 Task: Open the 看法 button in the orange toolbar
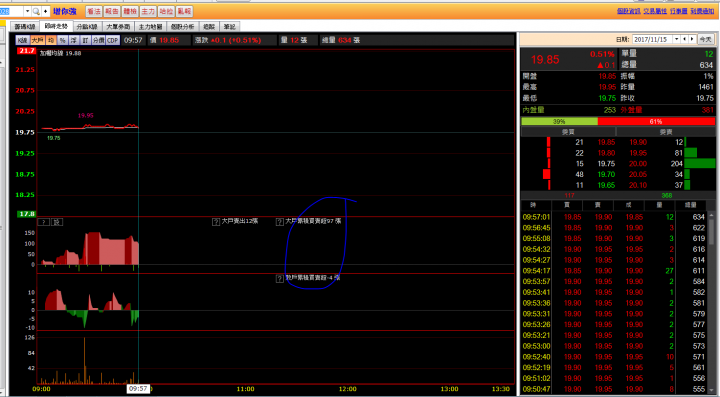coord(93,11)
